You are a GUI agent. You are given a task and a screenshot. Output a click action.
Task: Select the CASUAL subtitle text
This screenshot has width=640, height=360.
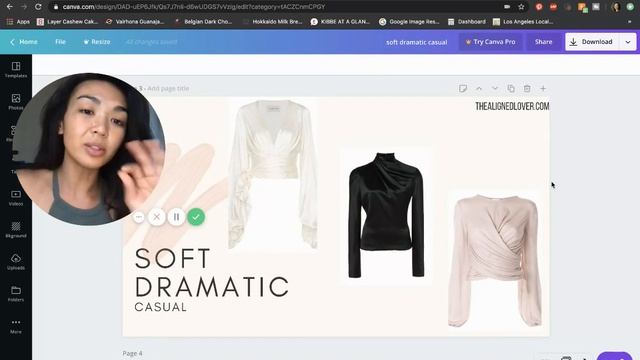click(160, 307)
